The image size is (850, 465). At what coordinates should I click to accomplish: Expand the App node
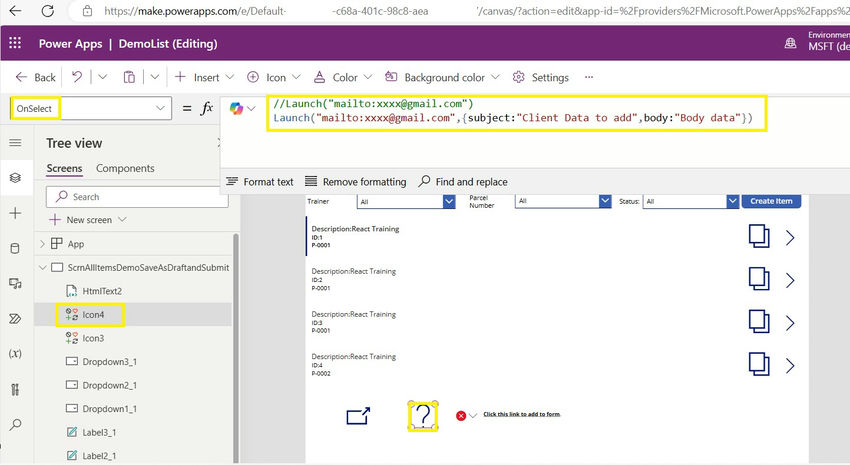[42, 244]
